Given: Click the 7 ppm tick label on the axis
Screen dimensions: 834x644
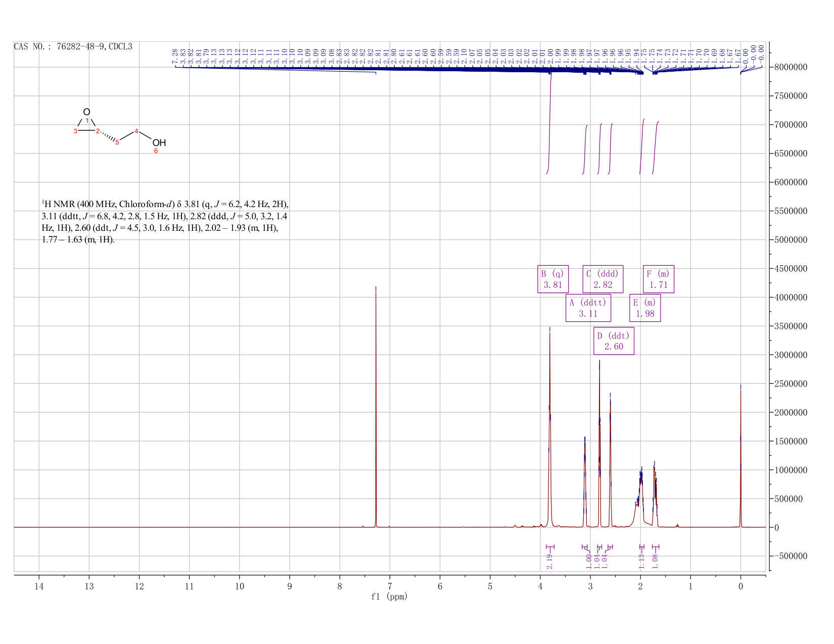Looking at the screenshot, I should (x=390, y=586).
